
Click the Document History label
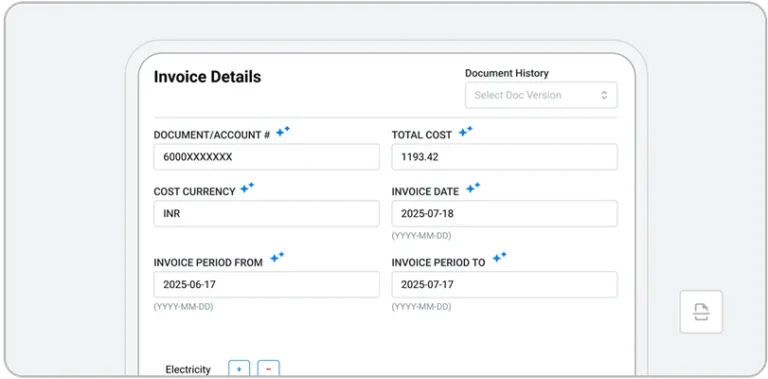506,73
